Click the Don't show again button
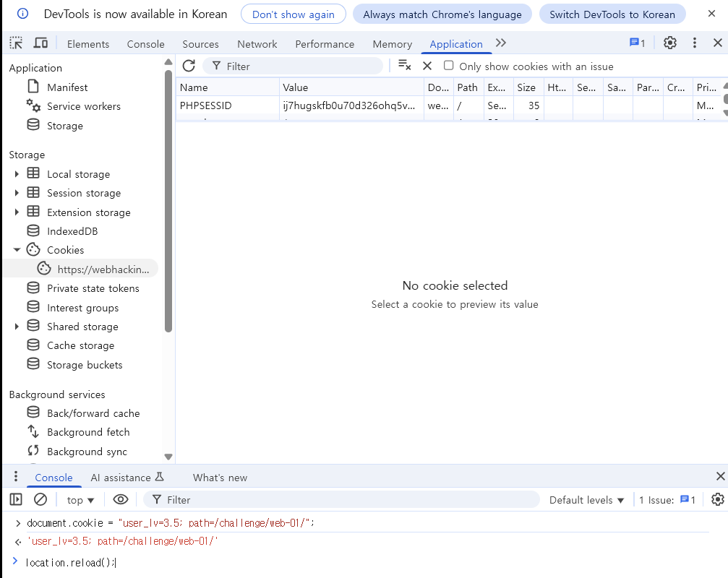 [294, 14]
